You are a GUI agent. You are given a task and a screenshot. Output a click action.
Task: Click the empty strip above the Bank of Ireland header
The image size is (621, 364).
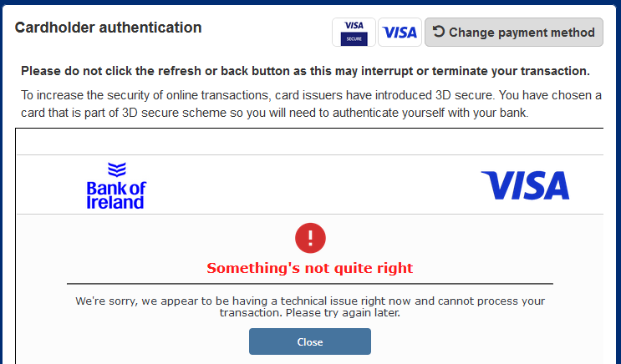tap(309, 142)
